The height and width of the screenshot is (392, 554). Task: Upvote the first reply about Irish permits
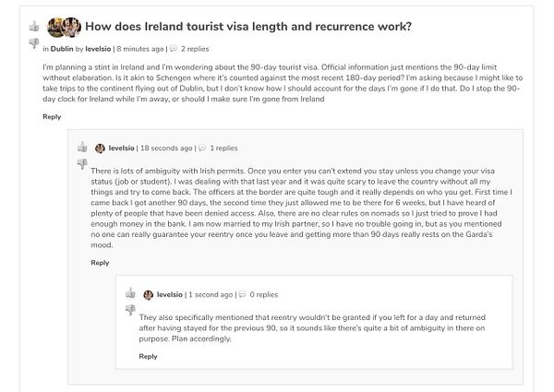pyautogui.click(x=81, y=147)
